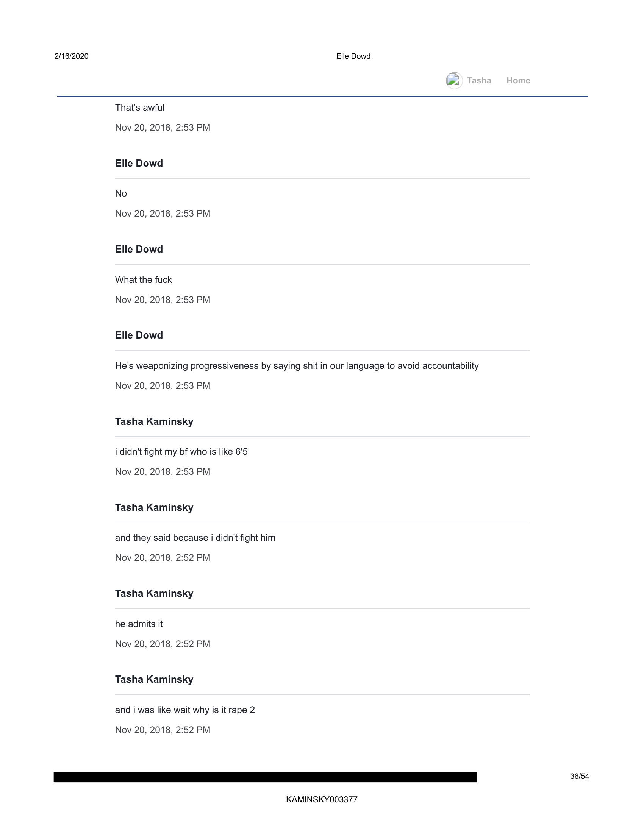
Task: Click the black redaction bar in the footer
Action: [265, 777]
